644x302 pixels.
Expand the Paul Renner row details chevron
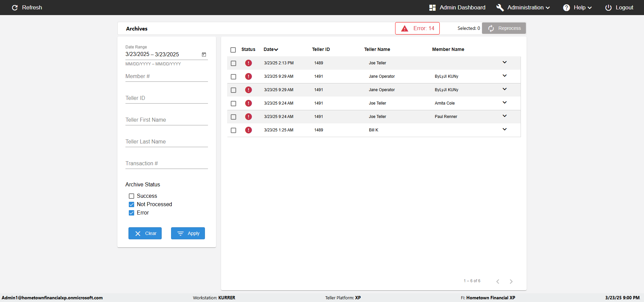click(504, 116)
